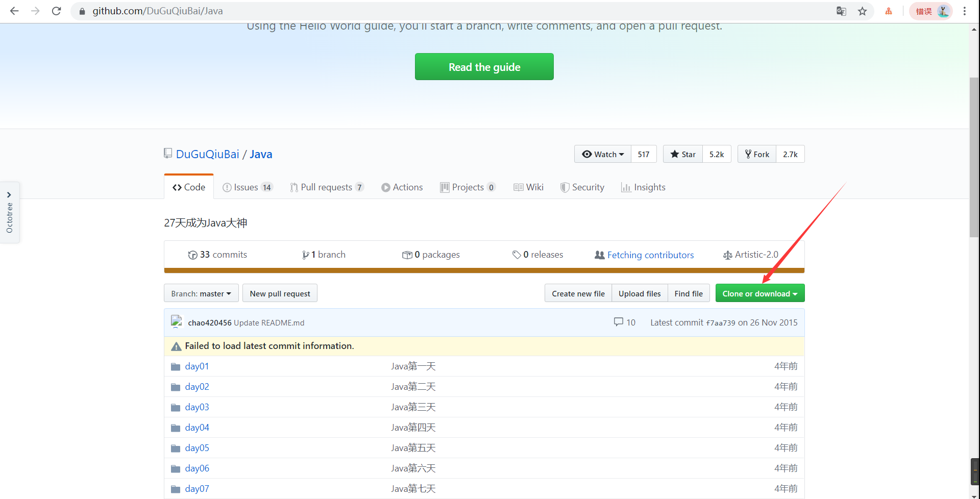Viewport: 980px width, 499px height.
Task: Switch to the Projects tab
Action: pos(468,187)
